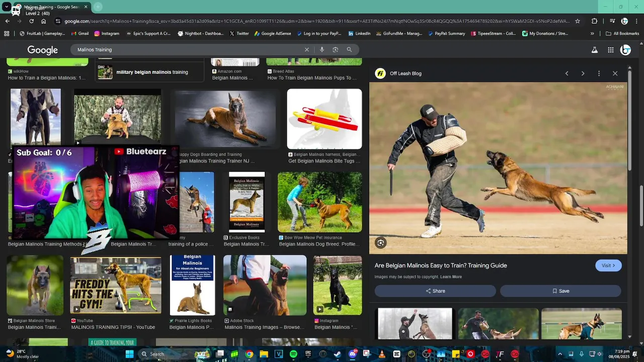Search inside image using the Lens overlay icon
Image resolution: width=644 pixels, height=362 pixels.
[x=381, y=243]
